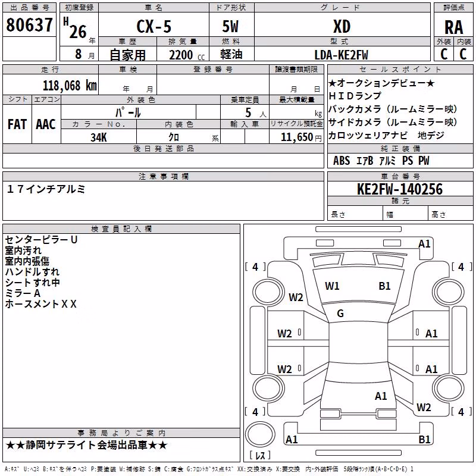Click the inspector note 室内内張傷
476x476 pixels.
coord(27,261)
